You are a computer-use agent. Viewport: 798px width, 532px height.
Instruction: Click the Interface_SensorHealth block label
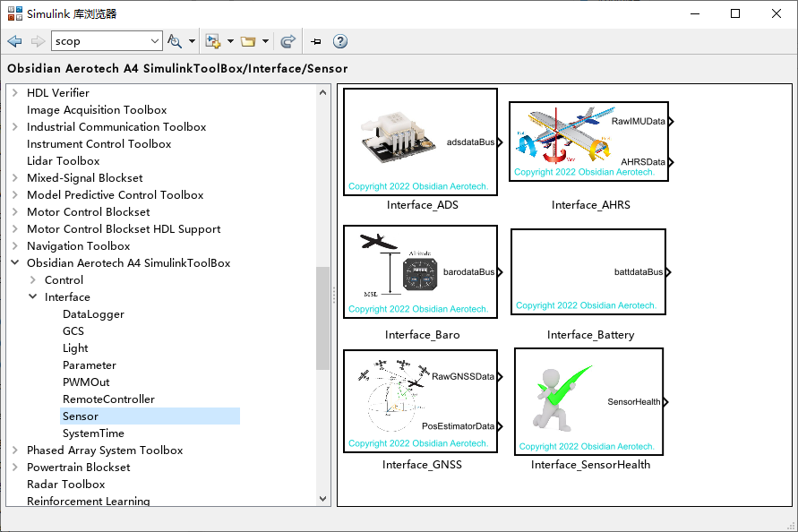pyautogui.click(x=590, y=465)
